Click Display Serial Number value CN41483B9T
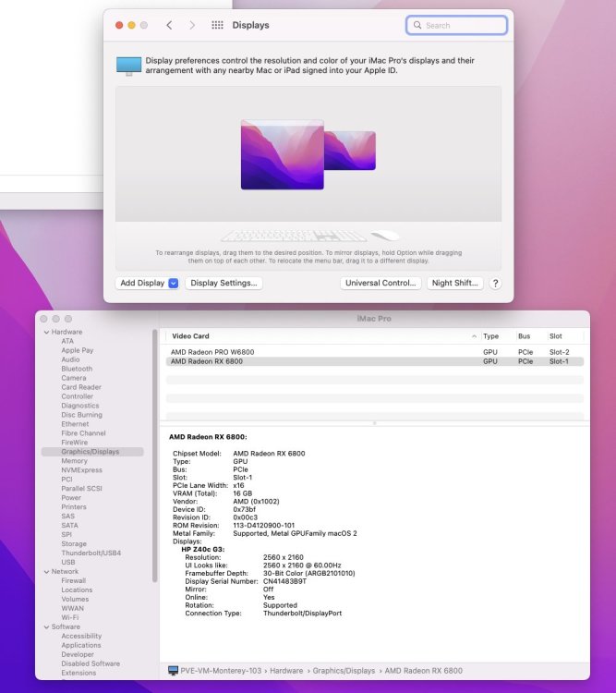616x693 pixels. pos(284,581)
